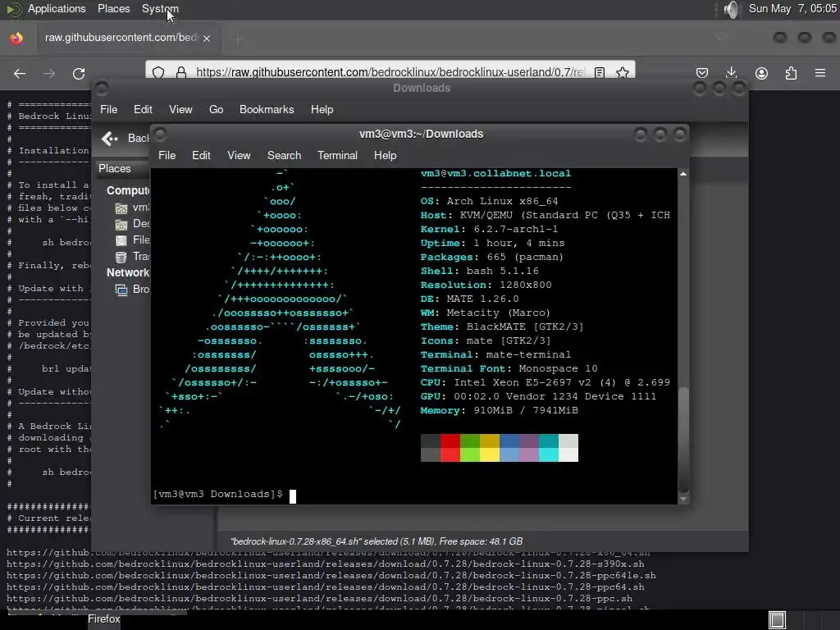
Task: Click the Firefox logo icon in tab bar
Action: 16,38
